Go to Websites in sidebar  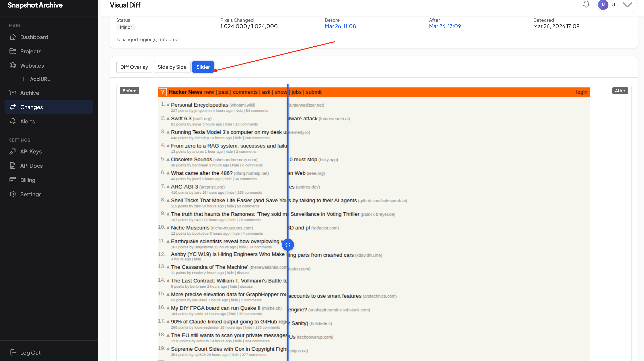coord(32,66)
